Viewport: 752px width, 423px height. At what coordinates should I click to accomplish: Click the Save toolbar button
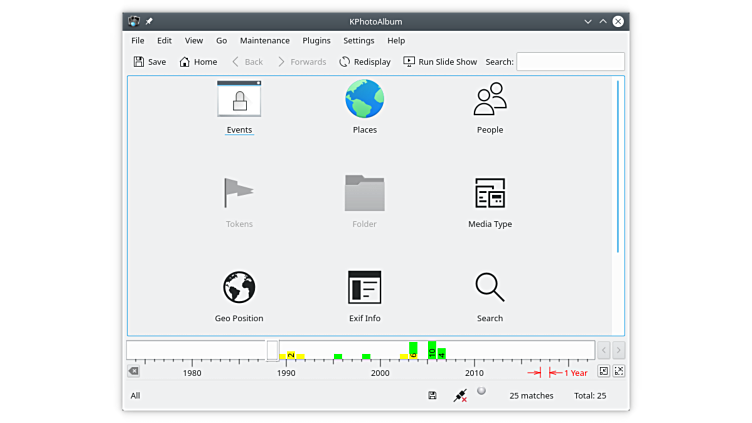149,62
